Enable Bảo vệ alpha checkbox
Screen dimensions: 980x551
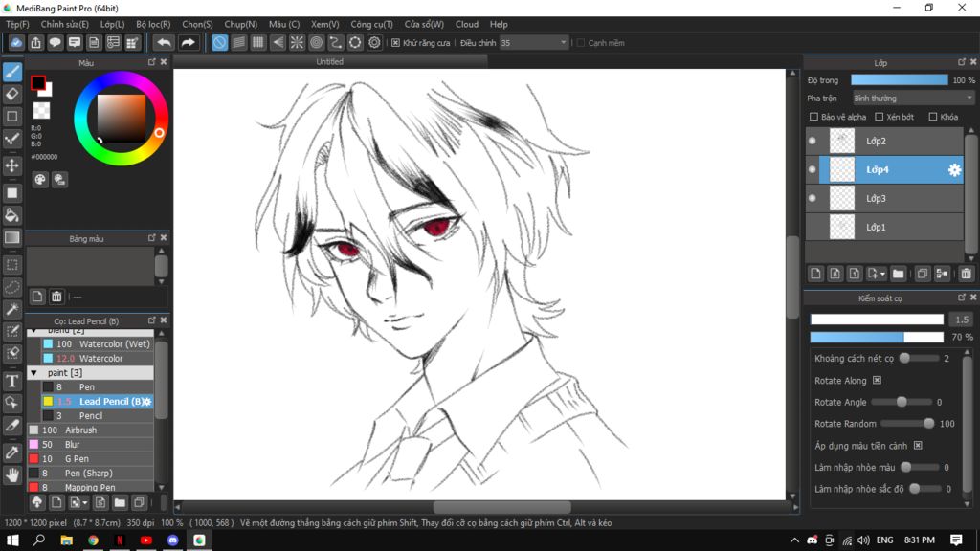click(x=813, y=117)
